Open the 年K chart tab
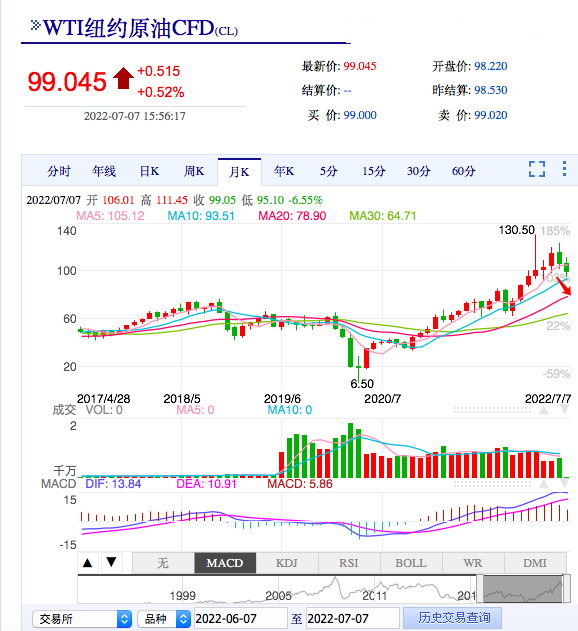Screen dimensions: 578x631 284,171
